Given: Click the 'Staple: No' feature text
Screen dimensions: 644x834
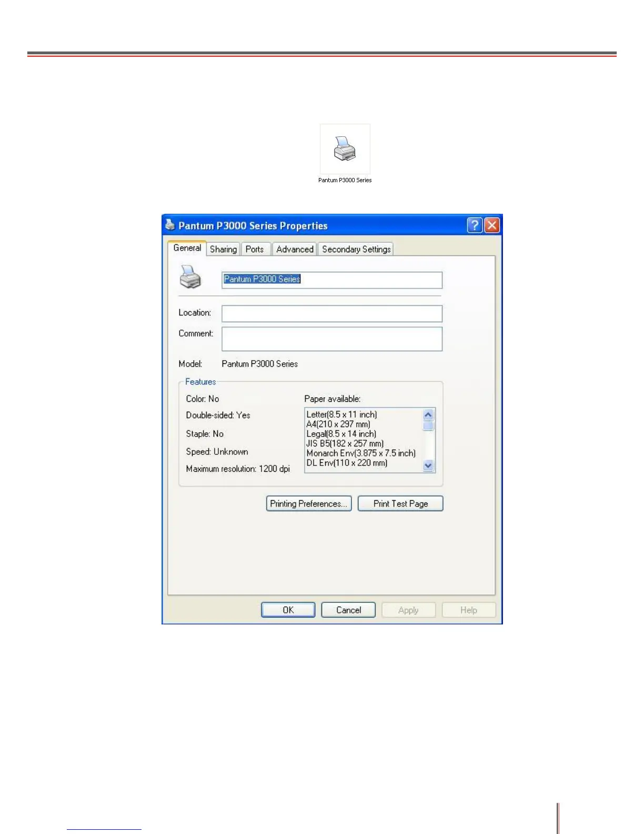Looking at the screenshot, I should (205, 434).
